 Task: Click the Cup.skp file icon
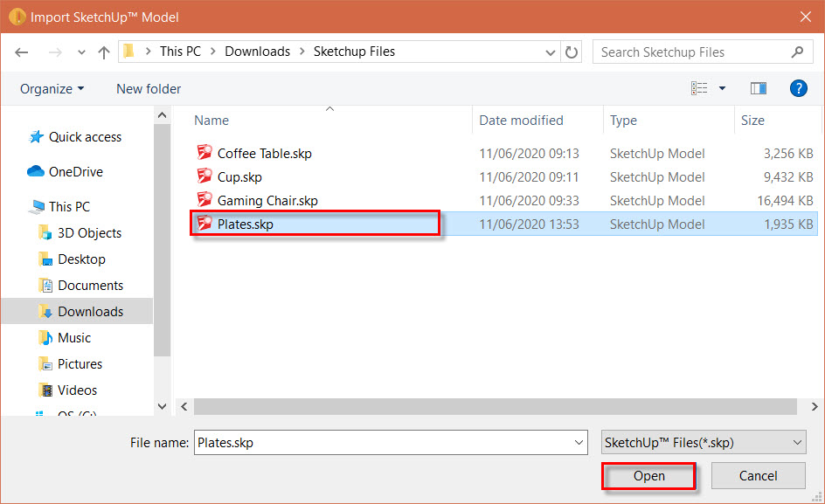(205, 176)
